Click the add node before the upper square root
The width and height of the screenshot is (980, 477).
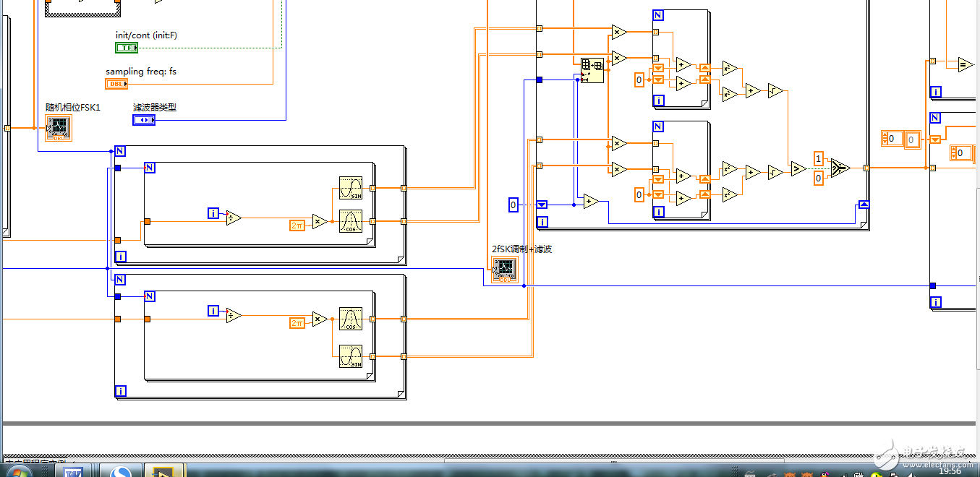pos(752,91)
